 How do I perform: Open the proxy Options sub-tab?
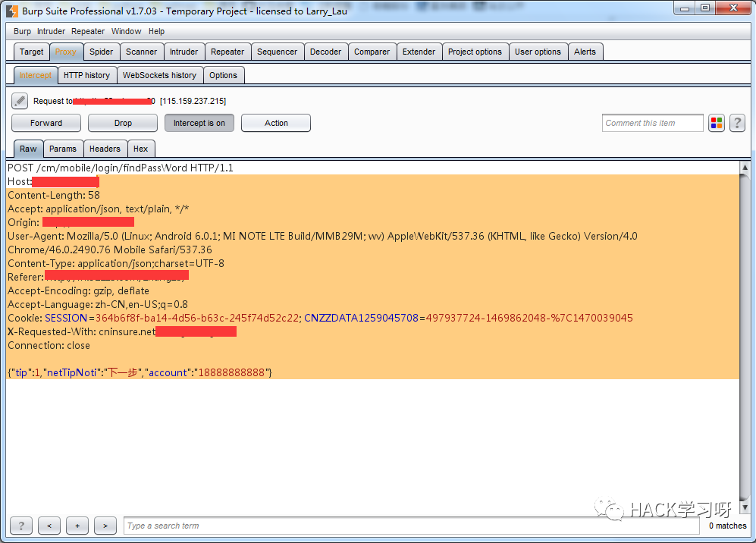[223, 75]
